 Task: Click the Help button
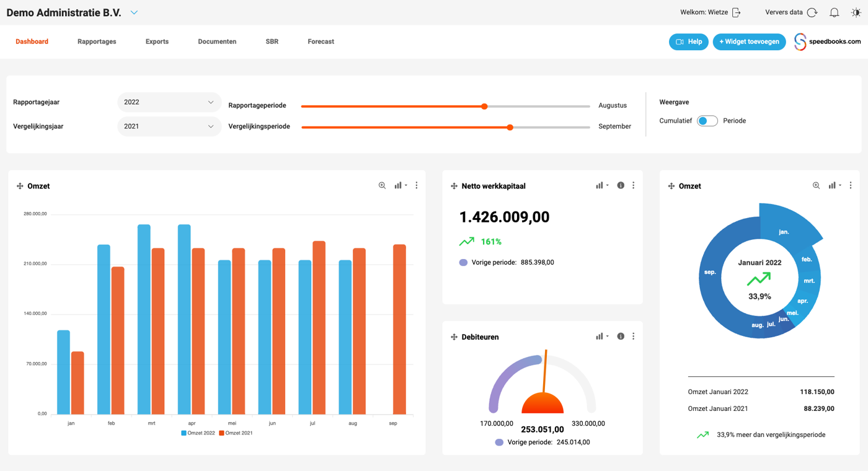[688, 42]
